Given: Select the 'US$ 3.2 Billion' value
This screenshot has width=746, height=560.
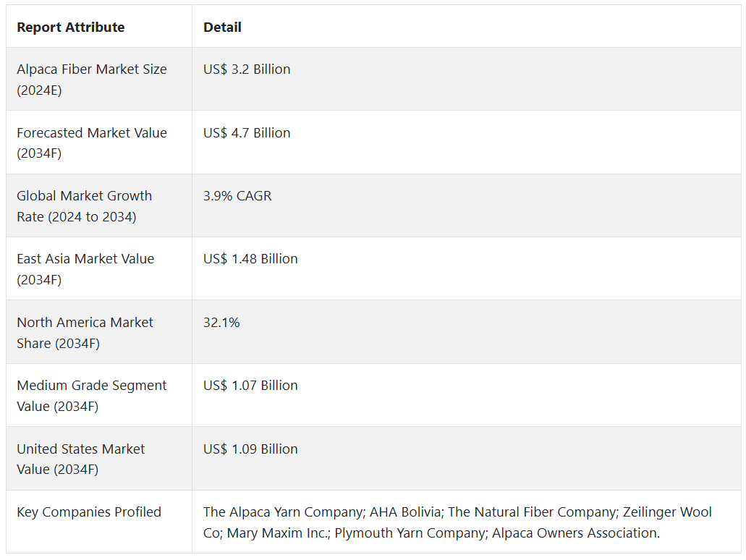Looking at the screenshot, I should [x=247, y=69].
